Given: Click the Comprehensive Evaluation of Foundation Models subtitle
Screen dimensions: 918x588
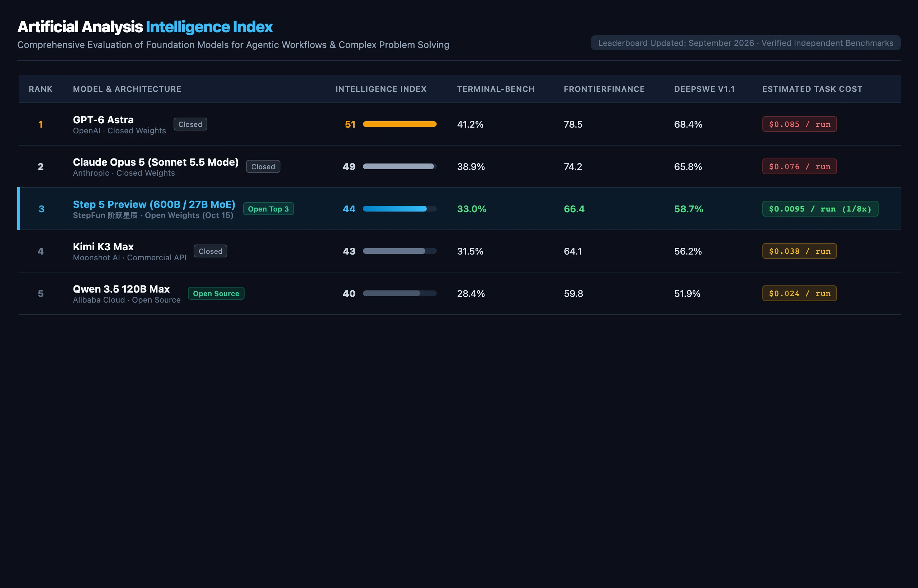Looking at the screenshot, I should 233,45.
